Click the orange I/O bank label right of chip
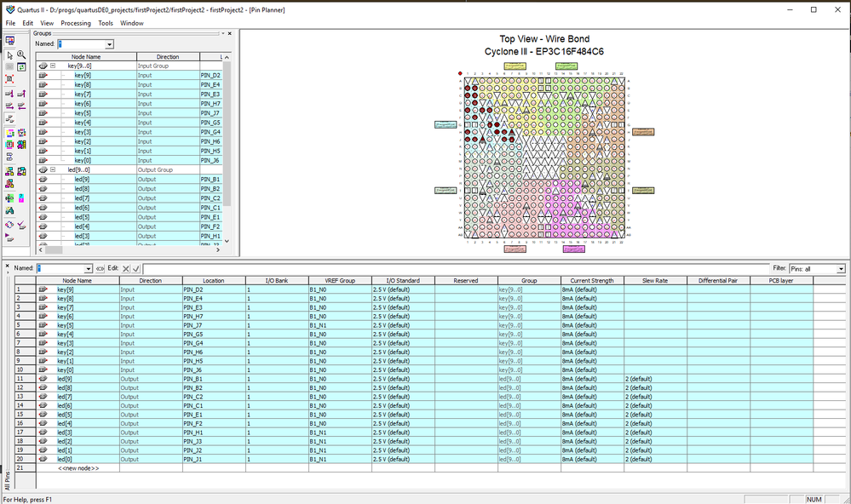The width and height of the screenshot is (851, 504). (643, 132)
